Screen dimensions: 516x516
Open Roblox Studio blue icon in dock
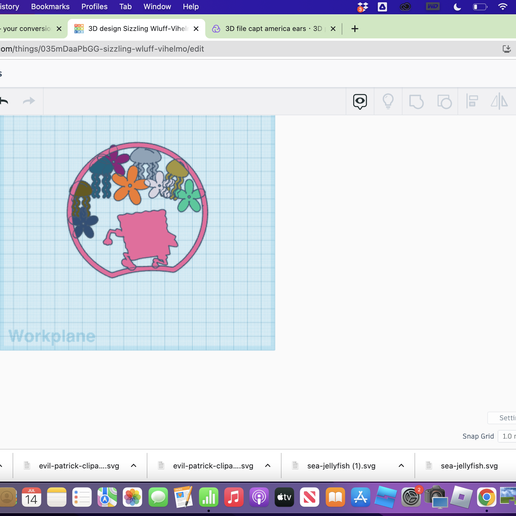[386, 497]
